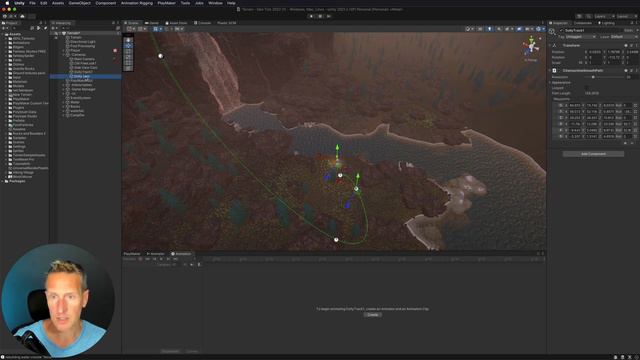This screenshot has width=640, height=360.
Task: Expand the Player object in Hierarchy
Action: 64,50
